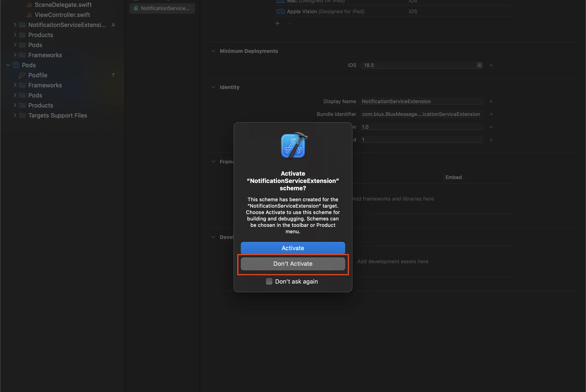Screen dimensions: 586x392
Task: Click the iOS SDK cell for Apple Vision
Action: [x=413, y=11]
